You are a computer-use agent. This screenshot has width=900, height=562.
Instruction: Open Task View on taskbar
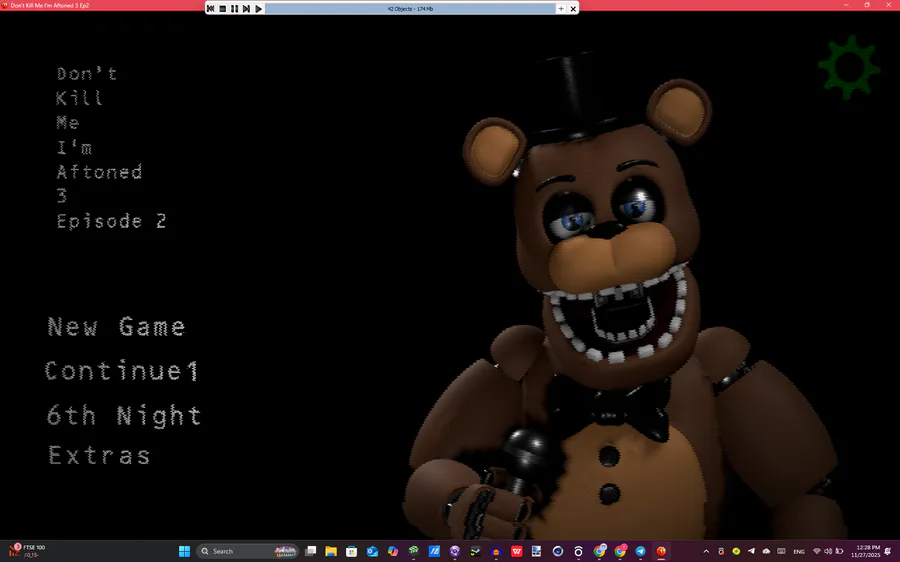tap(311, 551)
